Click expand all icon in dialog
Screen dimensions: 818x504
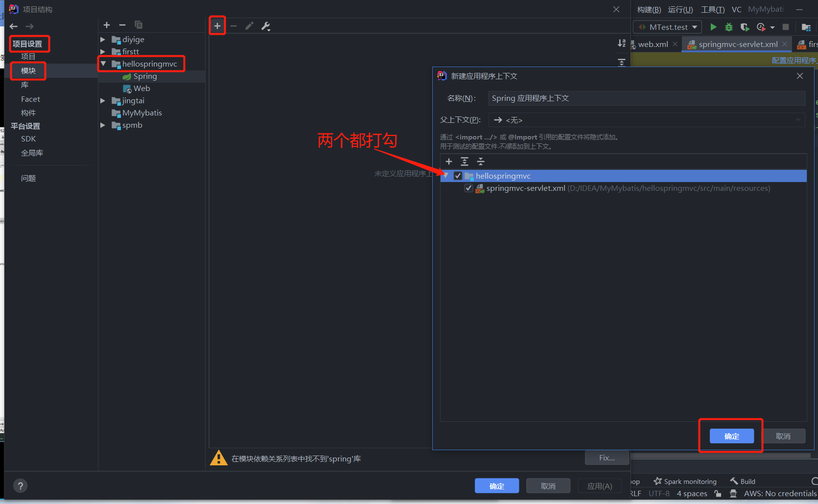tap(465, 161)
